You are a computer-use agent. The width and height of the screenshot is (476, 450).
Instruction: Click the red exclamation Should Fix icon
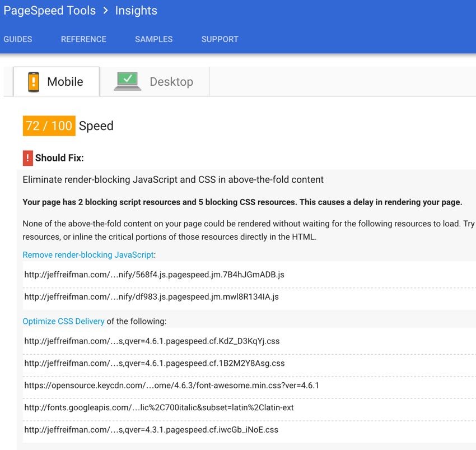click(x=27, y=158)
